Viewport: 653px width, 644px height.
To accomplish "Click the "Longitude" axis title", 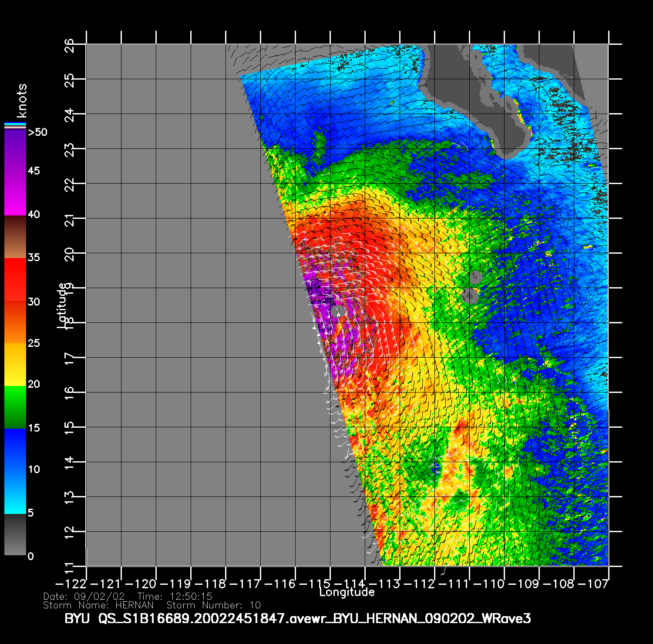I will click(347, 592).
